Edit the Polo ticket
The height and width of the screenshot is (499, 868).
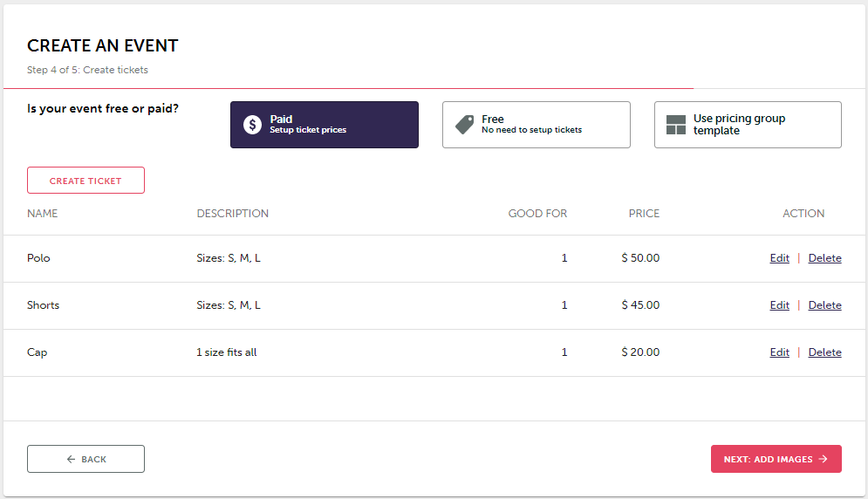pyautogui.click(x=779, y=258)
